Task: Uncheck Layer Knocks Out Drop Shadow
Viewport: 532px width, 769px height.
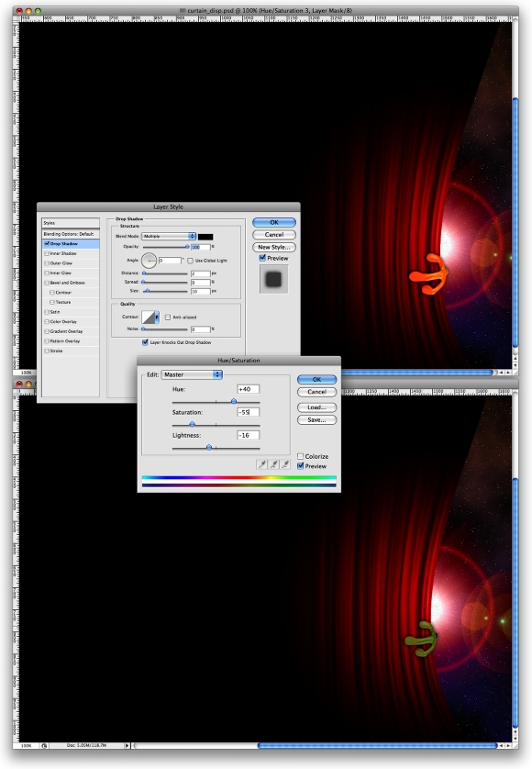Action: [x=145, y=342]
